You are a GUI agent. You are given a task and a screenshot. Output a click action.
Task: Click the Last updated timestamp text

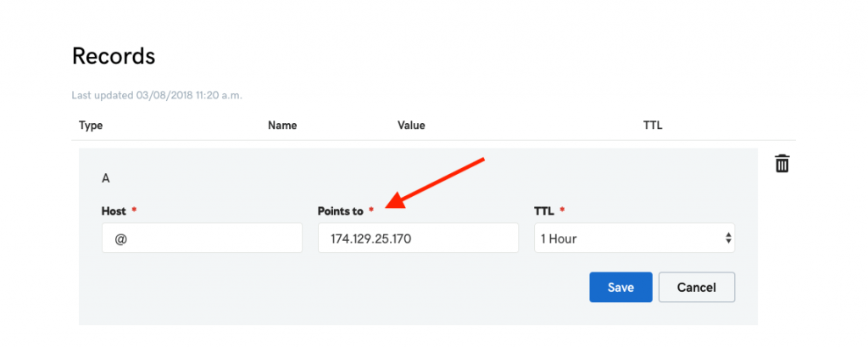(x=157, y=95)
